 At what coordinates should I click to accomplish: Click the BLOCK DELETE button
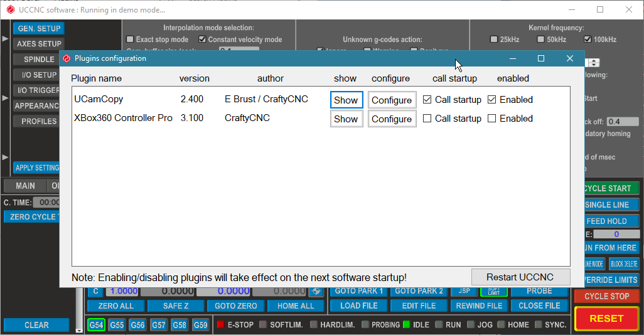(624, 264)
